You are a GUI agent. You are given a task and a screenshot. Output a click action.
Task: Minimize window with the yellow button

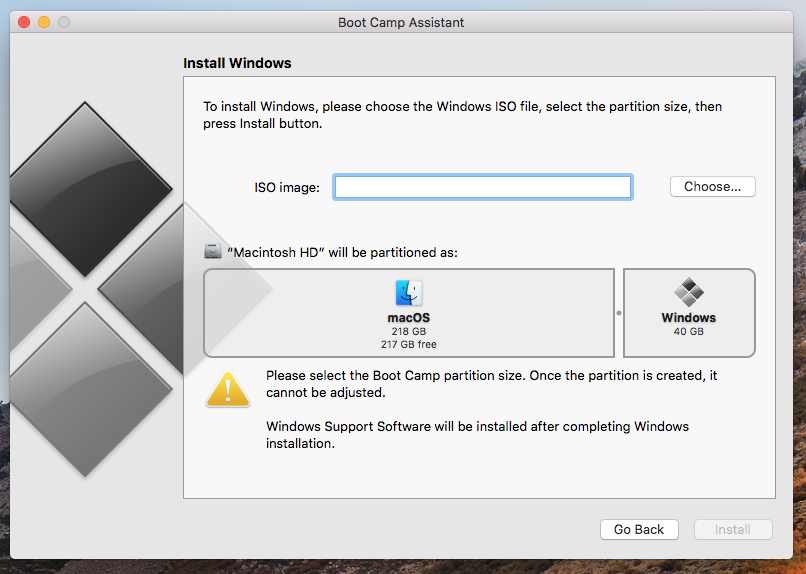pos(44,22)
